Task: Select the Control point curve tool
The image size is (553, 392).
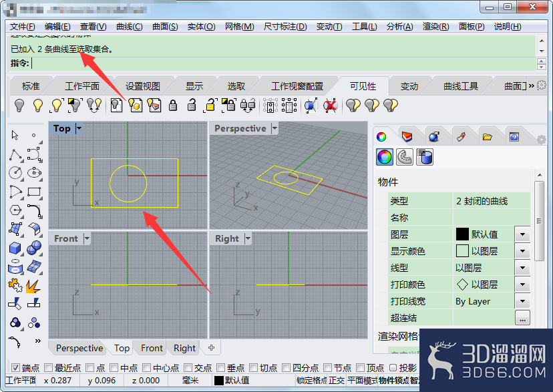Action: tap(34, 154)
